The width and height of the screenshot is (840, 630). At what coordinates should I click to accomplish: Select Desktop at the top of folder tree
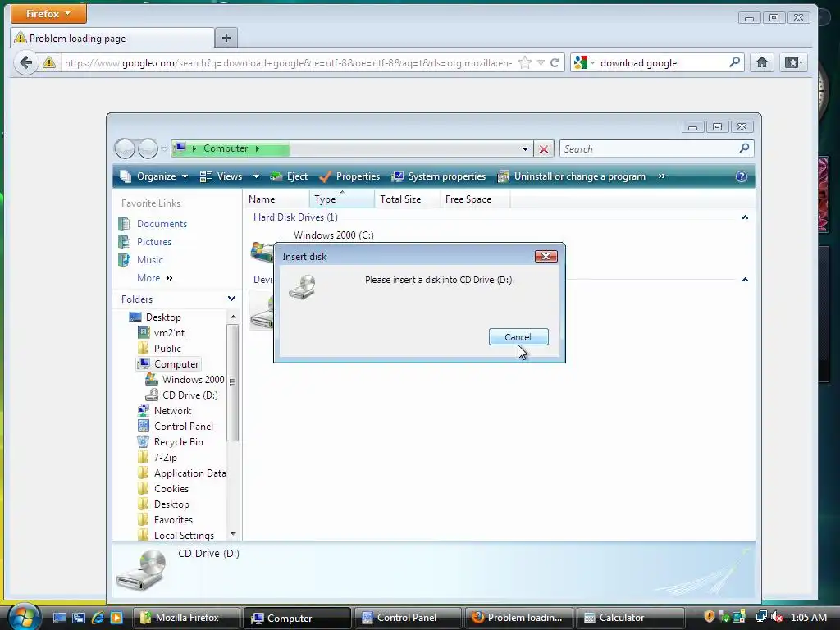[155, 317]
